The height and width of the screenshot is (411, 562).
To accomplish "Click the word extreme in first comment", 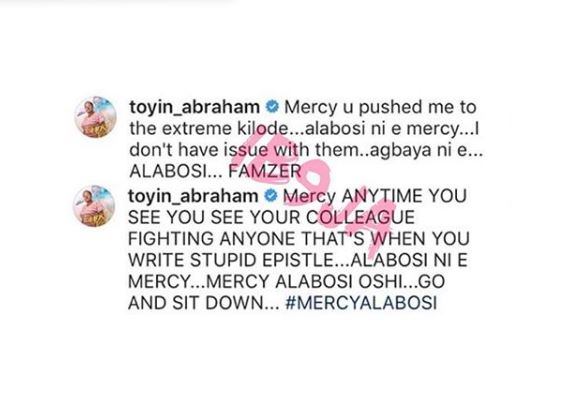I will coord(197,129).
